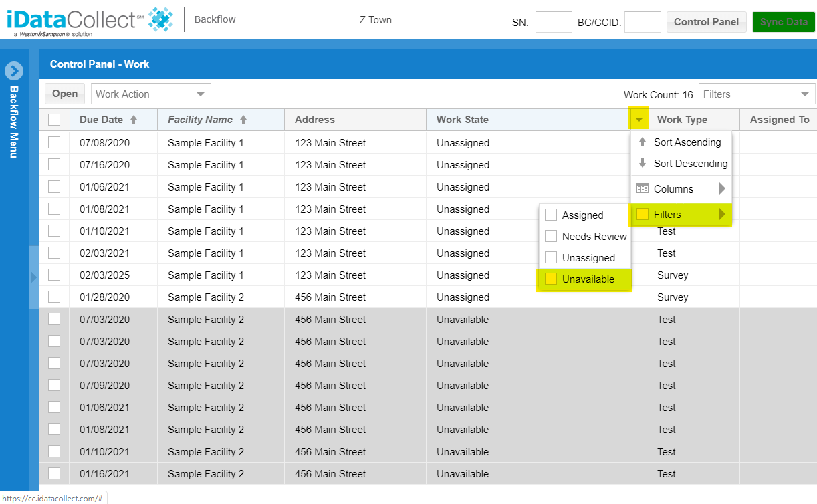The image size is (817, 504).
Task: Click the Address column header
Action: [x=355, y=120]
